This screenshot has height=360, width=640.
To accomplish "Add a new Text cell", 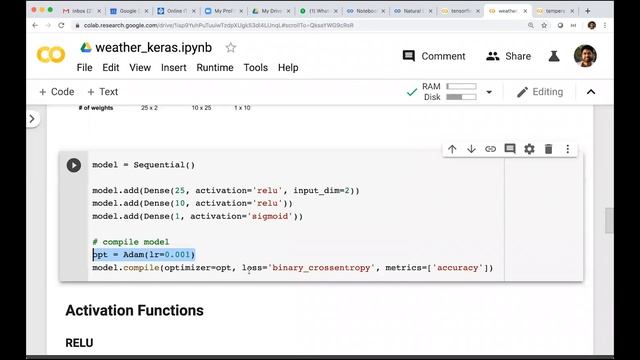I will tap(102, 92).
